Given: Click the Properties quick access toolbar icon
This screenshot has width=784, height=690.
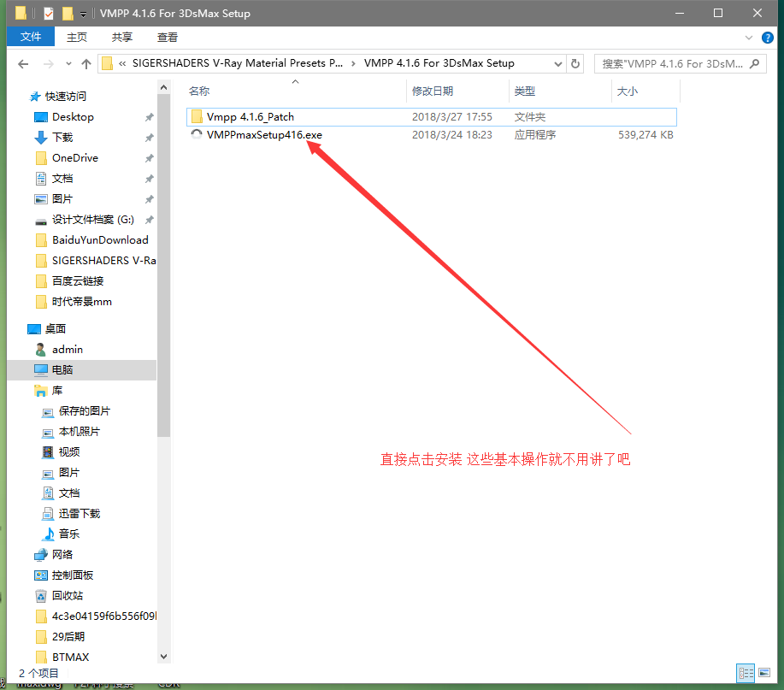Looking at the screenshot, I should 49,14.
